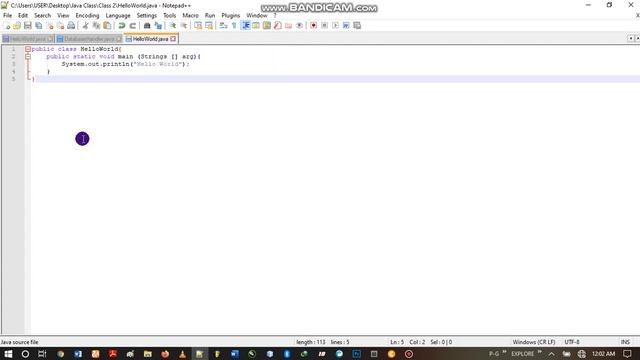Open Task View on the taskbar
Image resolution: width=640 pixels, height=360 pixels.
click(42, 354)
